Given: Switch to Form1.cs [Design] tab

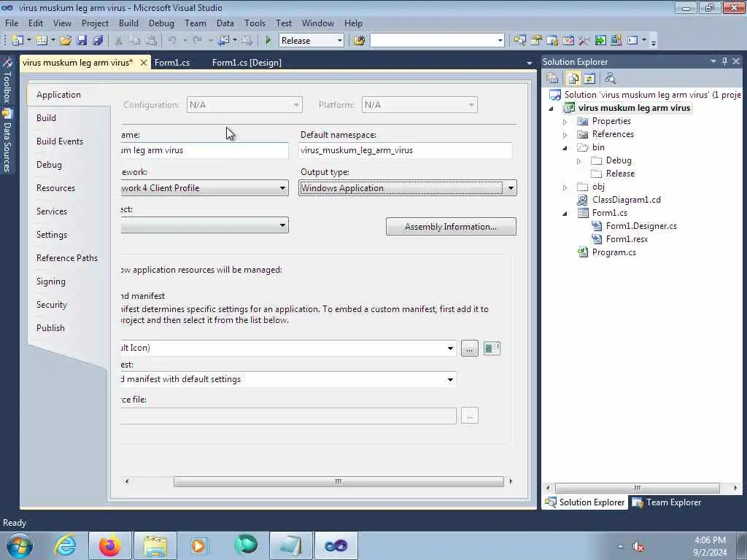Looking at the screenshot, I should pyautogui.click(x=247, y=63).
